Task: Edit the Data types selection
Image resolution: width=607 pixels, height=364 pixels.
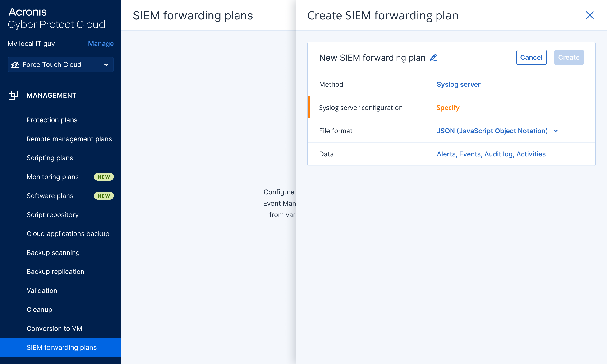Action: 491,154
